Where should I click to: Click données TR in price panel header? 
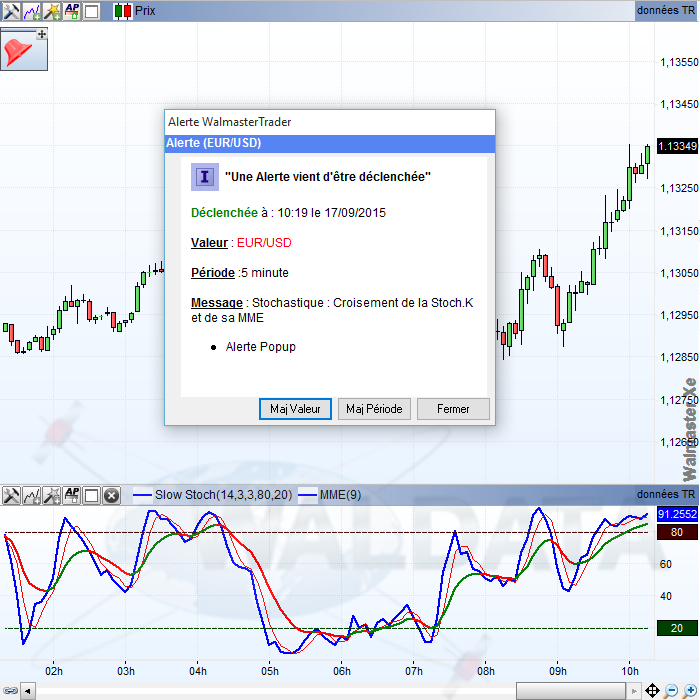tap(666, 10)
